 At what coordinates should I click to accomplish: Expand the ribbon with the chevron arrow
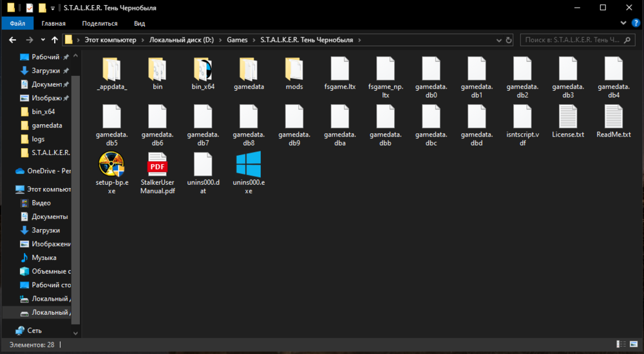[x=624, y=23]
